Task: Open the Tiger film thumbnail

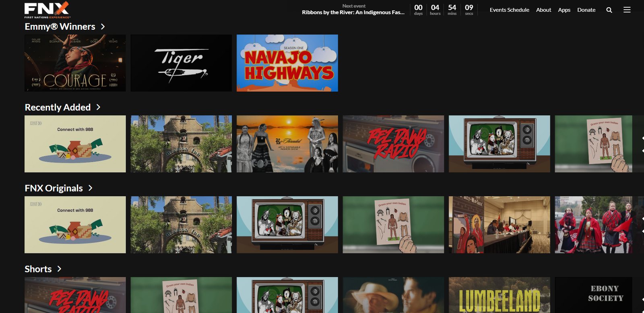Action: click(x=181, y=63)
